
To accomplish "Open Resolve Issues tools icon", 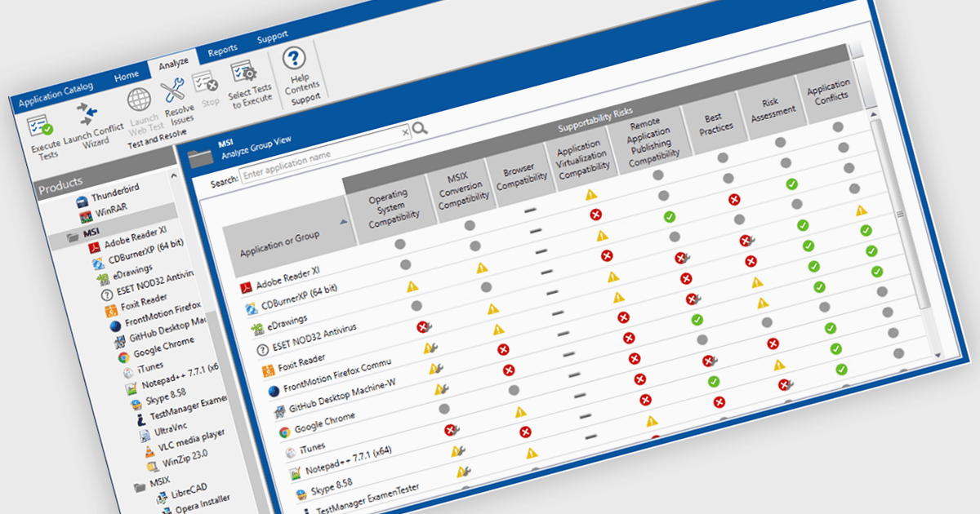I will (x=173, y=90).
